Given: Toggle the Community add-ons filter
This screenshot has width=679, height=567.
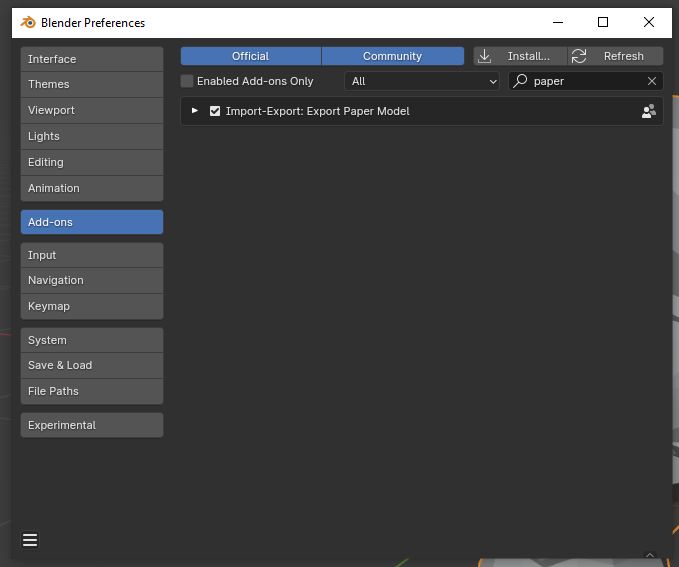Looking at the screenshot, I should [392, 56].
